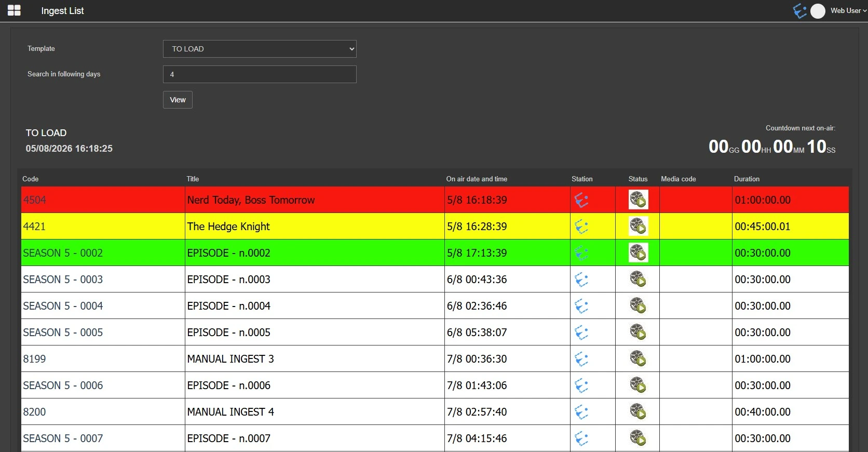The width and height of the screenshot is (868, 452).
Task: Click the station icon for SEASON 5 - 0004
Action: 581,306
